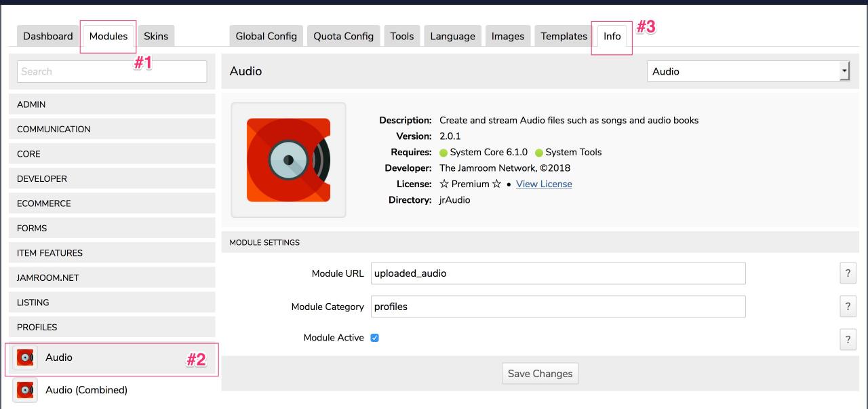Viewport: 868px width, 409px height.
Task: Open help for the Module Category field
Action: [x=847, y=307]
